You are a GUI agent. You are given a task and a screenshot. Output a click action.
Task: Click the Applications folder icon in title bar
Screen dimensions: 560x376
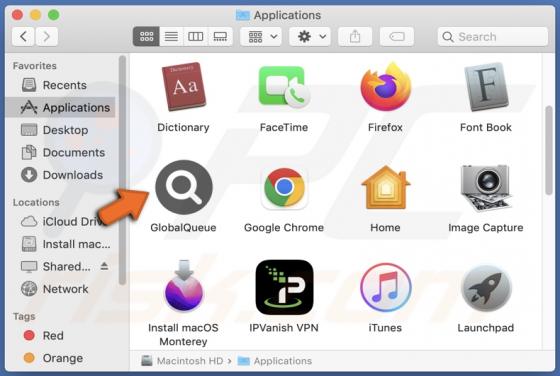(x=243, y=15)
